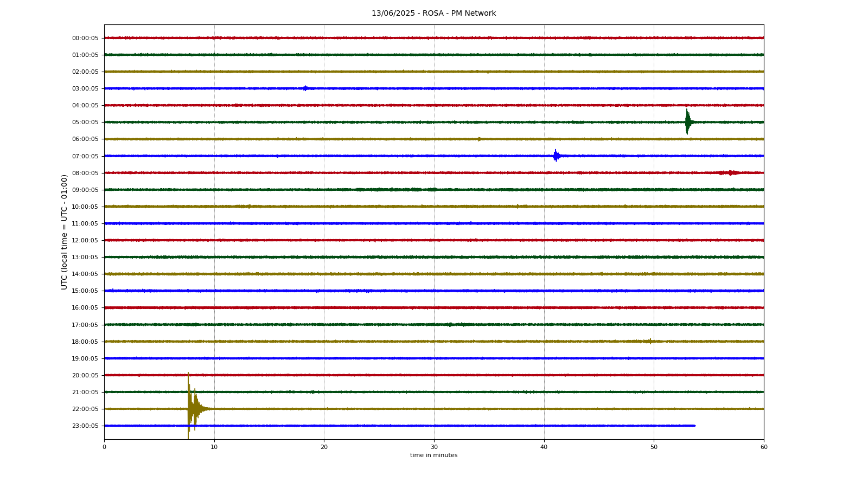The width and height of the screenshot is (868, 488).
Task: Click the green seismic spike on the 05:00:05 trace
Action: coord(688,122)
